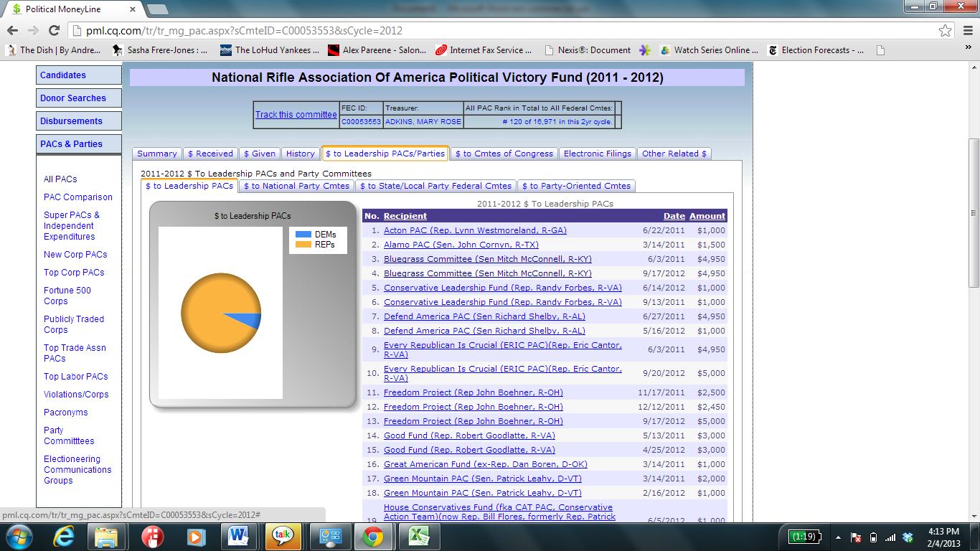This screenshot has height=551, width=980.
Task: Click the Dropbox icon in system tray
Action: tap(908, 537)
